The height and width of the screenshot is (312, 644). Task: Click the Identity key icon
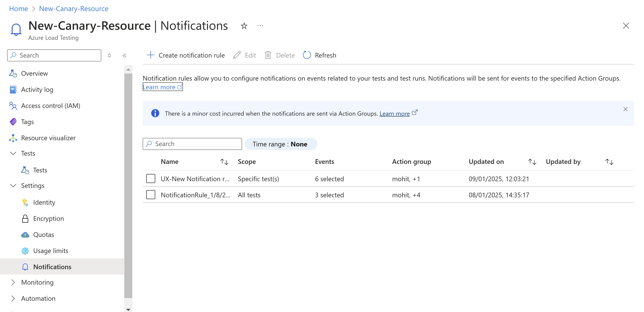coord(25,202)
